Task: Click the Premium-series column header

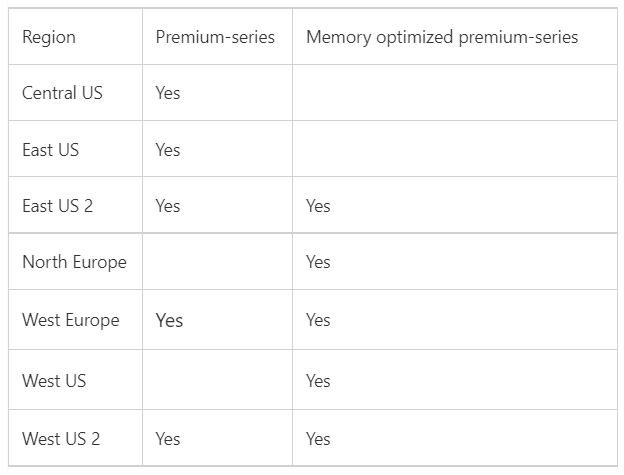Action: tap(215, 37)
